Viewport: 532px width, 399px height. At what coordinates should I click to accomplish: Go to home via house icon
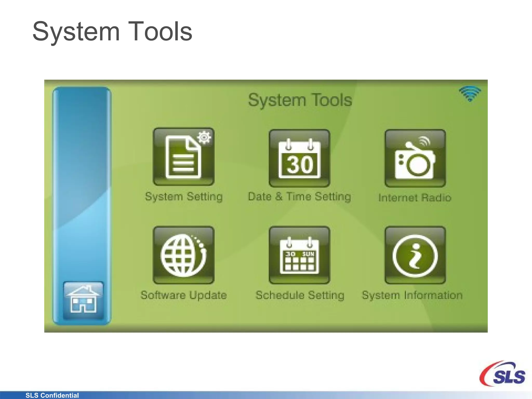(83, 301)
